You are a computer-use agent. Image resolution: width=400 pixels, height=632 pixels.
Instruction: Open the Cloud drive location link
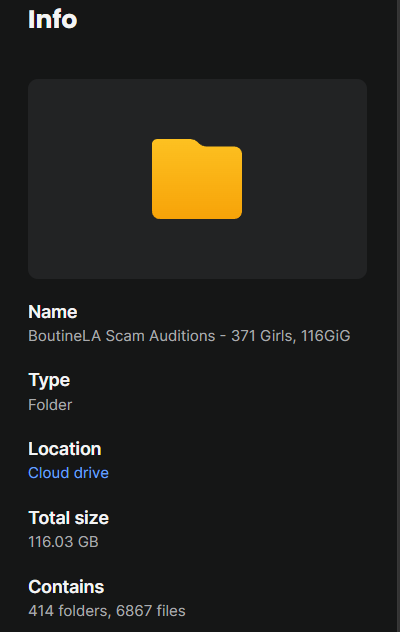coord(68,473)
